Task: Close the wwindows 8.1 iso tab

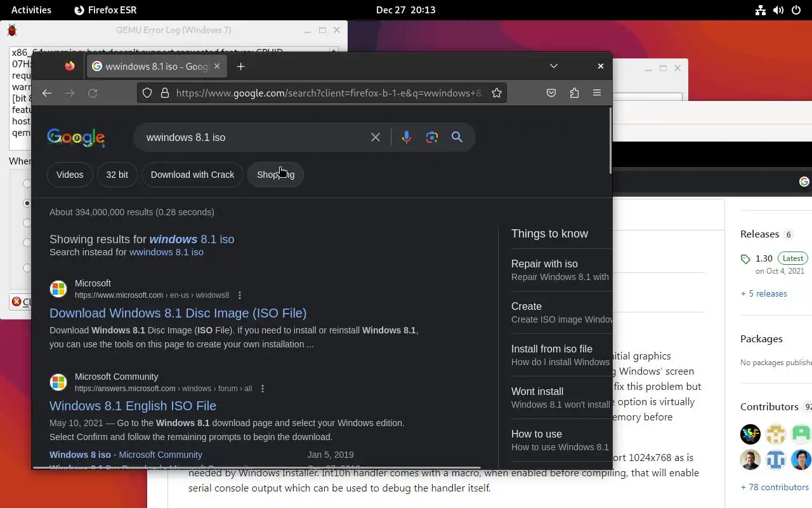Action: point(217,66)
